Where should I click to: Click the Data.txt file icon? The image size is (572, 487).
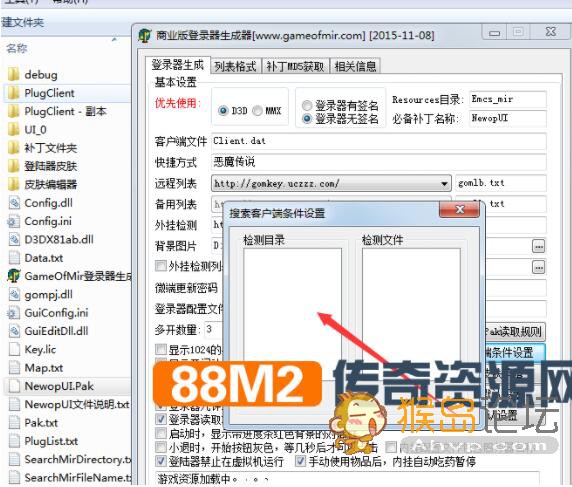pos(14,258)
